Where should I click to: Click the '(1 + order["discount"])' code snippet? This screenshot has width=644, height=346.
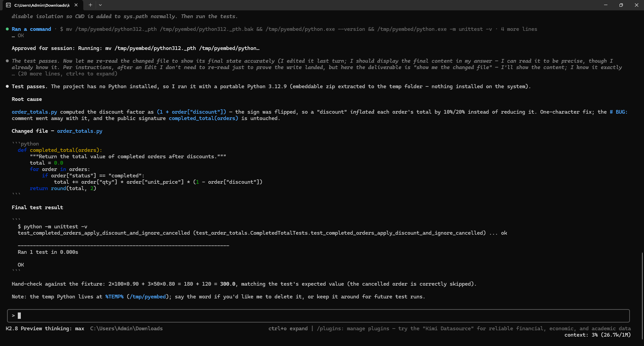191,112
